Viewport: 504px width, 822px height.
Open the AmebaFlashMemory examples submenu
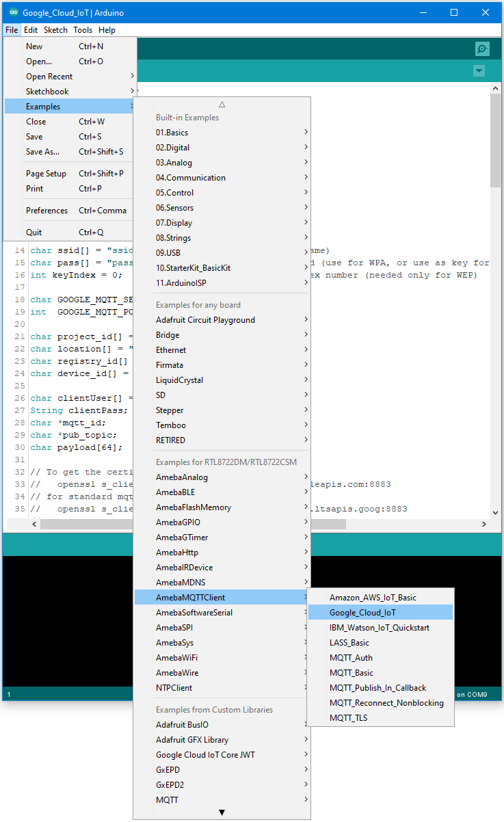222,507
